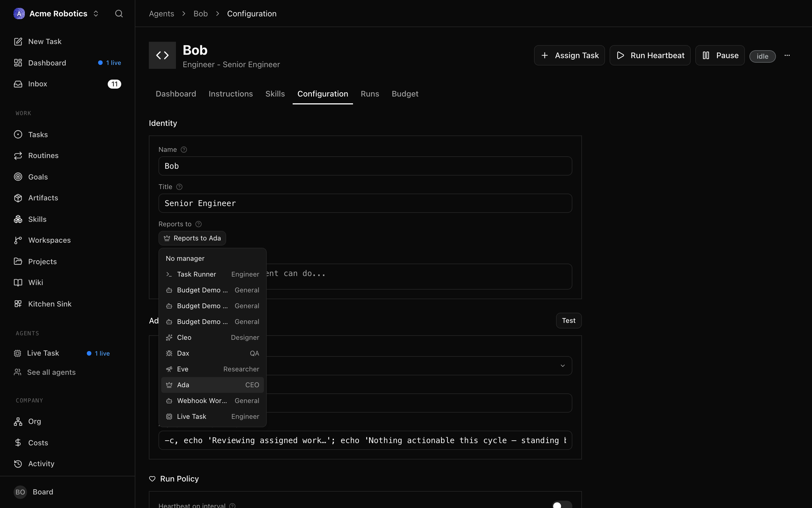Select No manager in the dropdown
This screenshot has height=508, width=812.
[212, 258]
